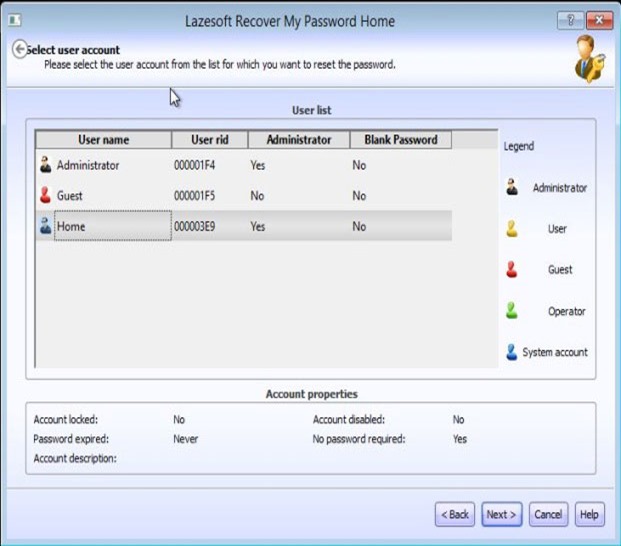621x546 pixels.
Task: Select the Guest account in the list
Action: pyautogui.click(x=244, y=196)
